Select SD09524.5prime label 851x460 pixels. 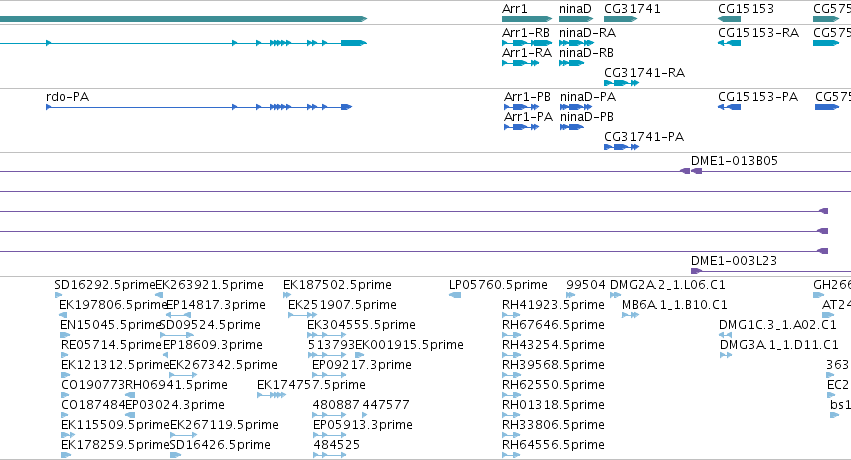210,325
